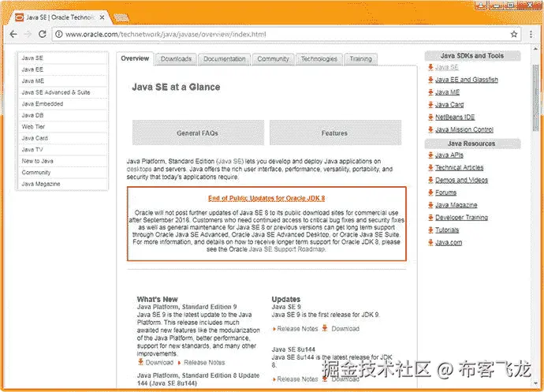
Task: Open the Technical Articles link
Action: (x=459, y=168)
